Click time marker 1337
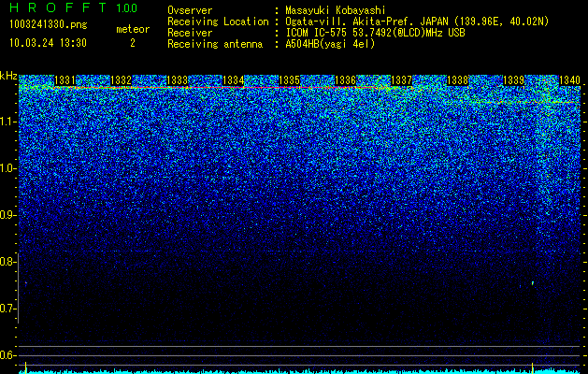Image resolution: width=588 pixels, height=374 pixels. 401,80
